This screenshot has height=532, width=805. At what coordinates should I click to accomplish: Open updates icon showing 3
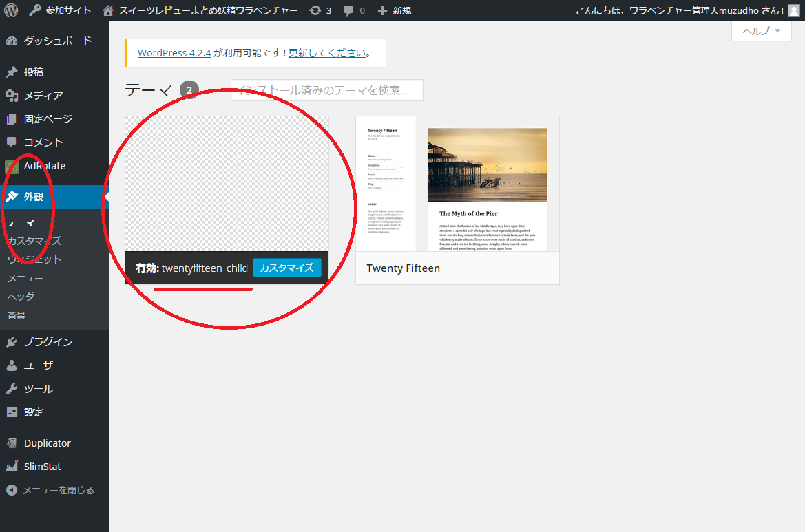click(315, 10)
